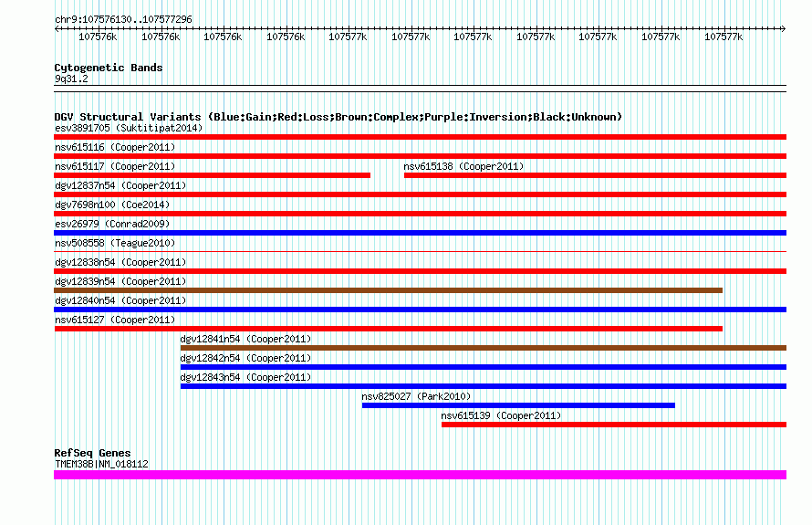Click the dgv12841n54 (Cooper2011) label
Image resolution: width=812 pixels, height=525 pixels.
pyautogui.click(x=245, y=339)
